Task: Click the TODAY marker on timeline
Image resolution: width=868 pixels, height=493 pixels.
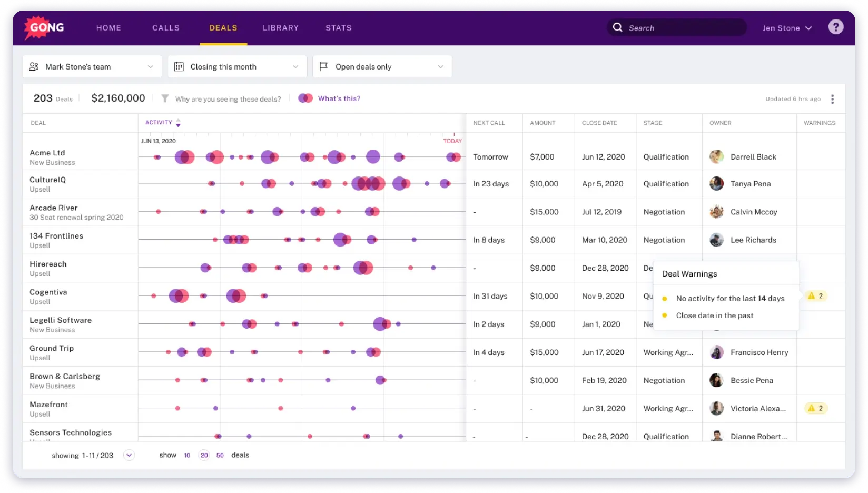Action: [x=452, y=141]
